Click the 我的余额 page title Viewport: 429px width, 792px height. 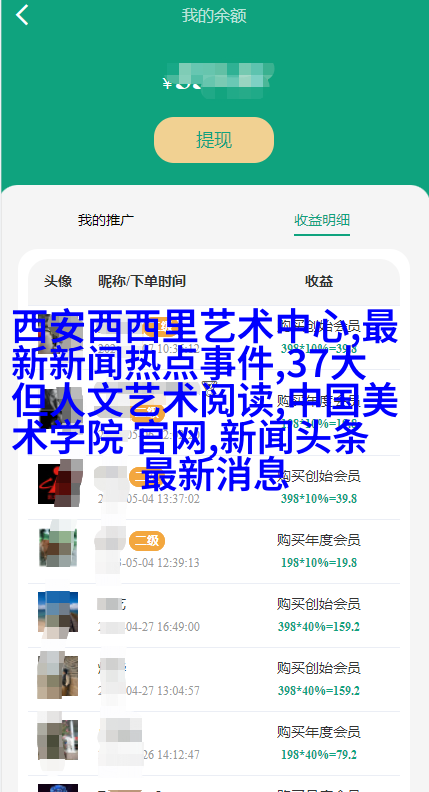(214, 16)
